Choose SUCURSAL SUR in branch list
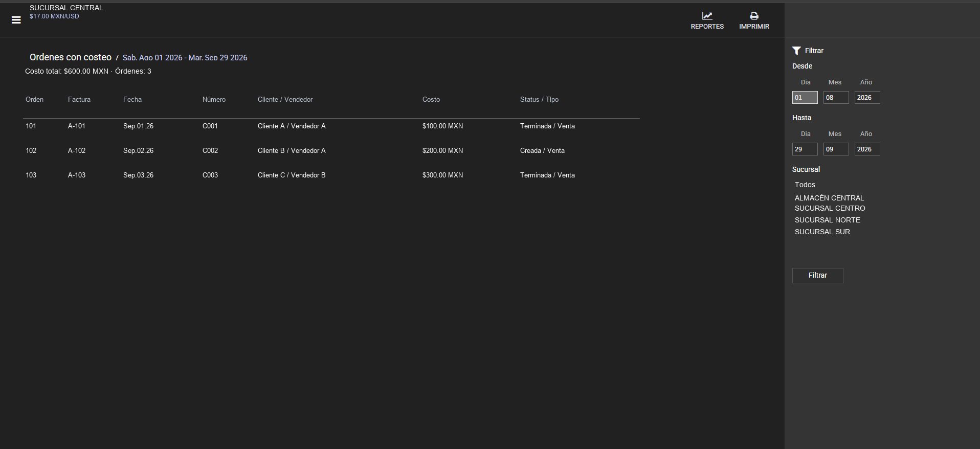 pyautogui.click(x=822, y=232)
